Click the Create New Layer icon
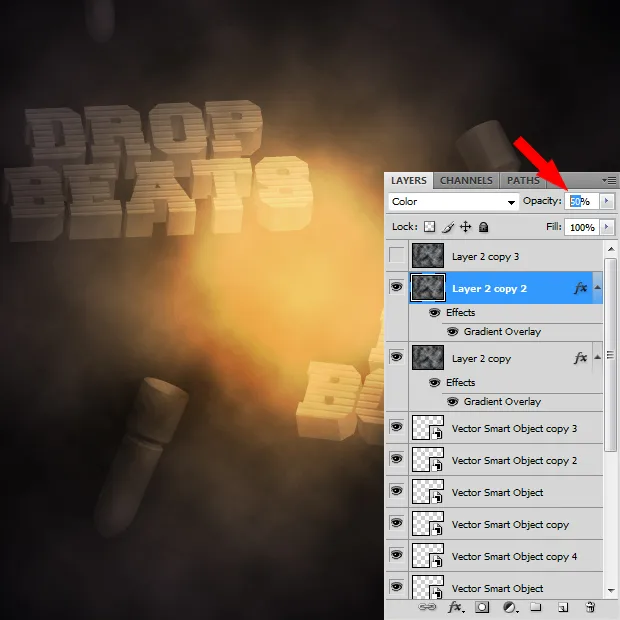This screenshot has height=620, width=620. coord(563,607)
